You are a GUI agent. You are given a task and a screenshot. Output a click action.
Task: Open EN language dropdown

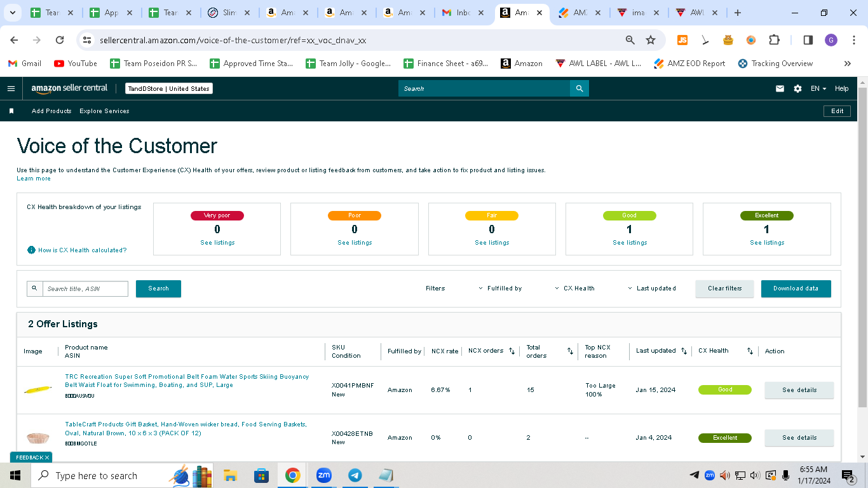tap(818, 89)
